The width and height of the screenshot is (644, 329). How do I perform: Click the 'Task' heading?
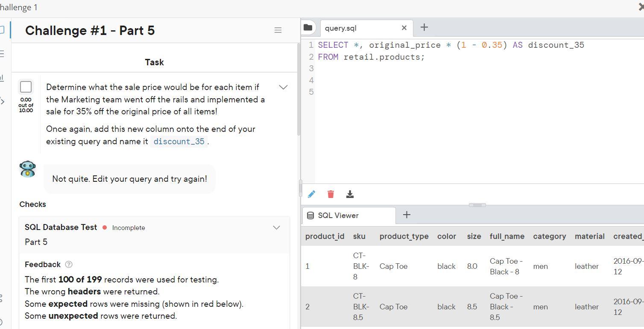click(154, 62)
